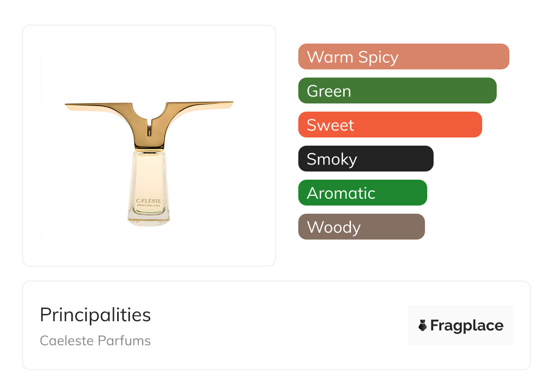Image resolution: width=553 pixels, height=392 pixels.
Task: Open the Caeleste Parfums brand link
Action: point(95,341)
